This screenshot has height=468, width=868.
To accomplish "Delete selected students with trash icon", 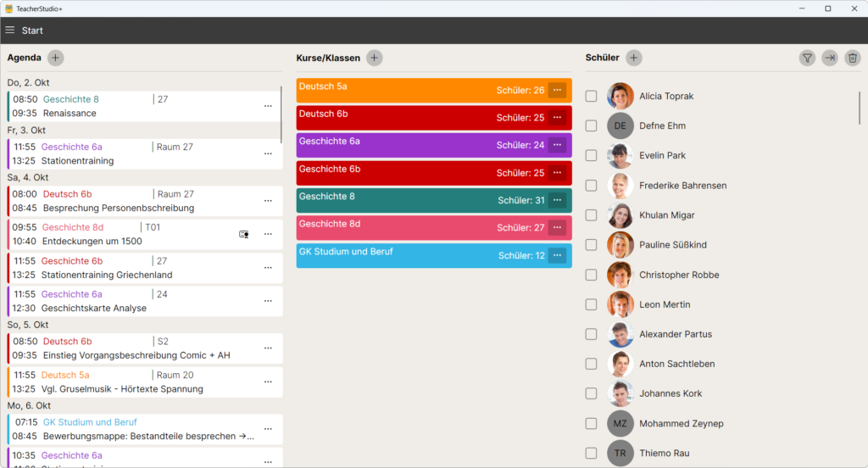I will pyautogui.click(x=853, y=58).
